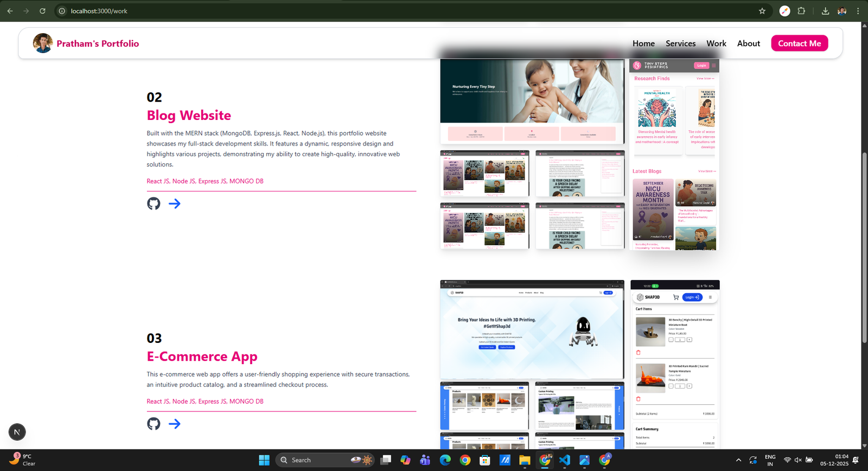Image resolution: width=868 pixels, height=471 pixels.
Task: Bookmark this page with the star icon
Action: tap(762, 11)
